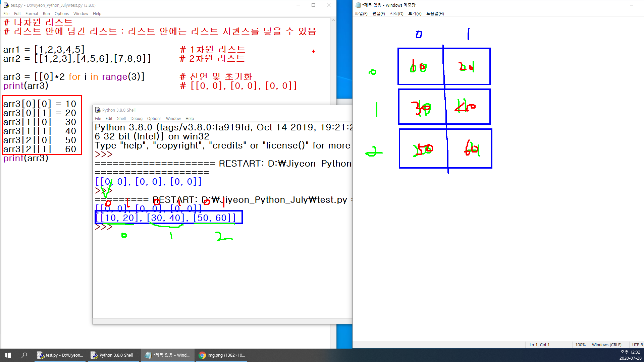
Task: Click Python Shell window title icon
Action: (98, 110)
